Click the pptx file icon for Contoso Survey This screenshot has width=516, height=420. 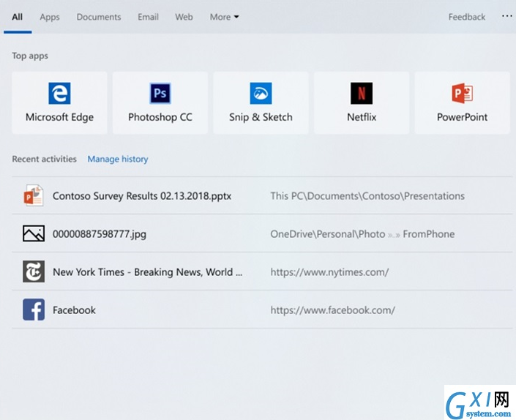34,195
